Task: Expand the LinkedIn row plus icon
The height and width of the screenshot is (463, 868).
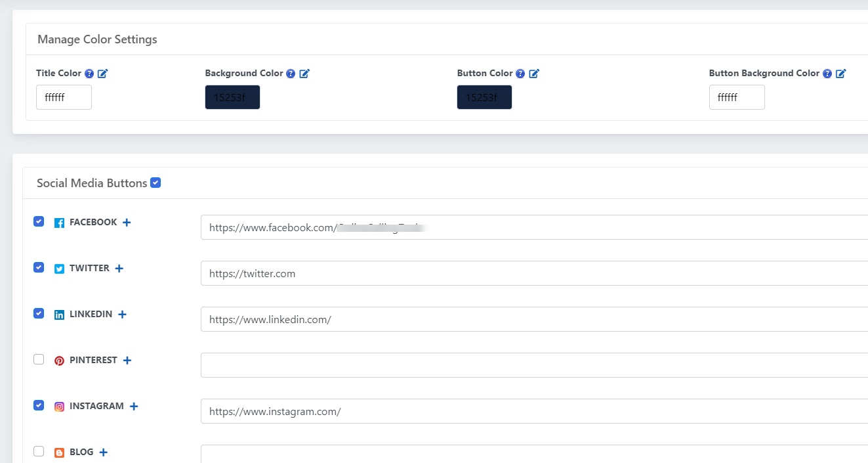Action: tap(122, 315)
